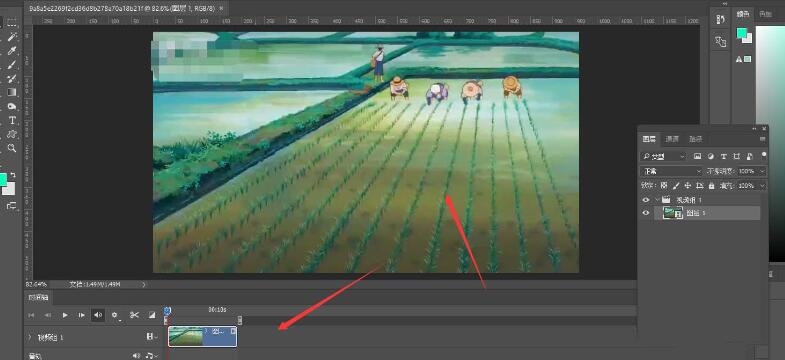Lock all layer attributes

pos(711,185)
